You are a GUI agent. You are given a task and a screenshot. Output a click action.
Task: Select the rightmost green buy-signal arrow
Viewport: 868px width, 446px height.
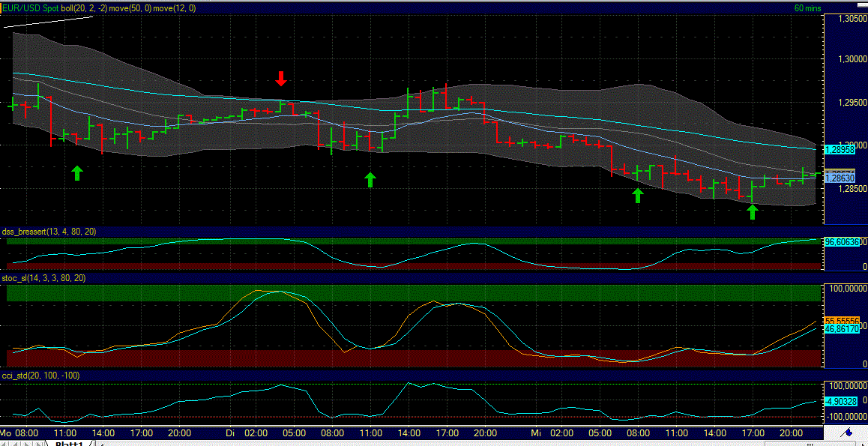(753, 211)
